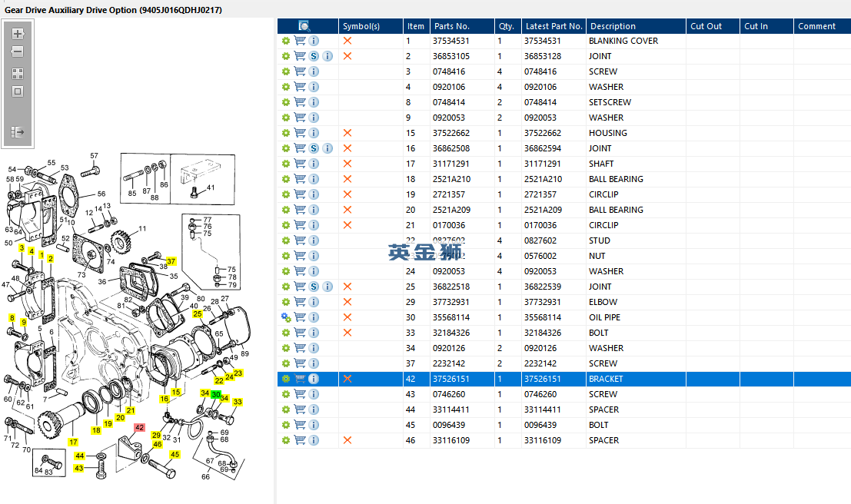Add item 45 BOLT to cart
Screen dimensions: 851x504
pos(300,425)
